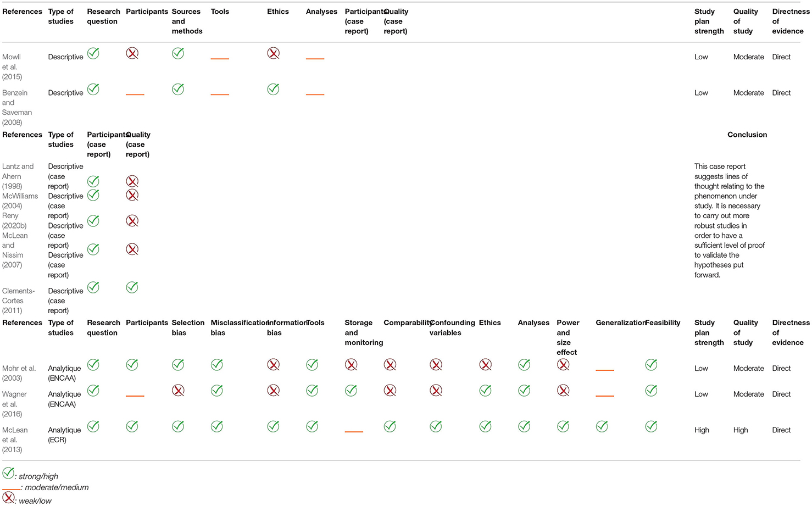The height and width of the screenshot is (506, 812).
Task: Click Mohr et al. Feasibility check mark
Action: click(651, 365)
